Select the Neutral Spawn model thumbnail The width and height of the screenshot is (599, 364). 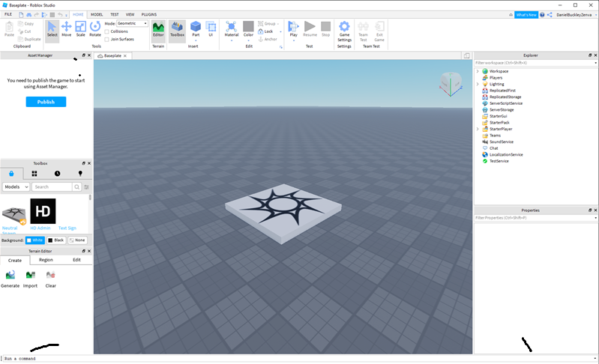pyautogui.click(x=14, y=215)
